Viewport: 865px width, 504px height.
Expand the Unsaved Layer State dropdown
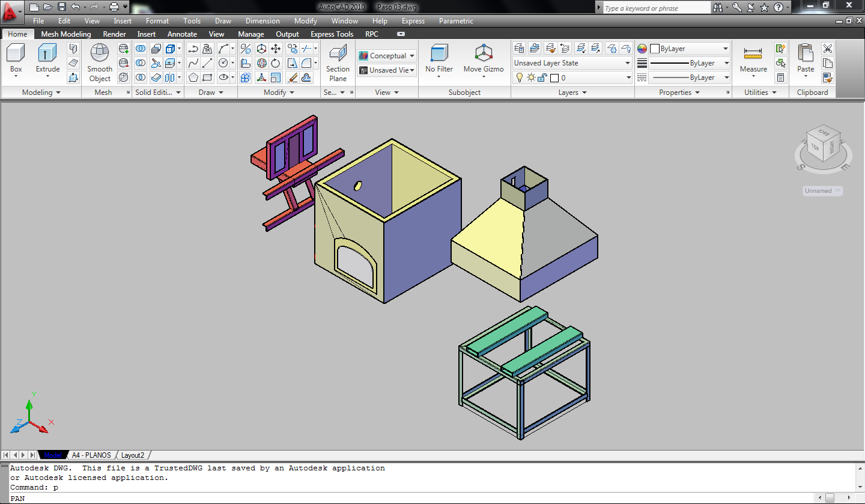tap(572, 63)
